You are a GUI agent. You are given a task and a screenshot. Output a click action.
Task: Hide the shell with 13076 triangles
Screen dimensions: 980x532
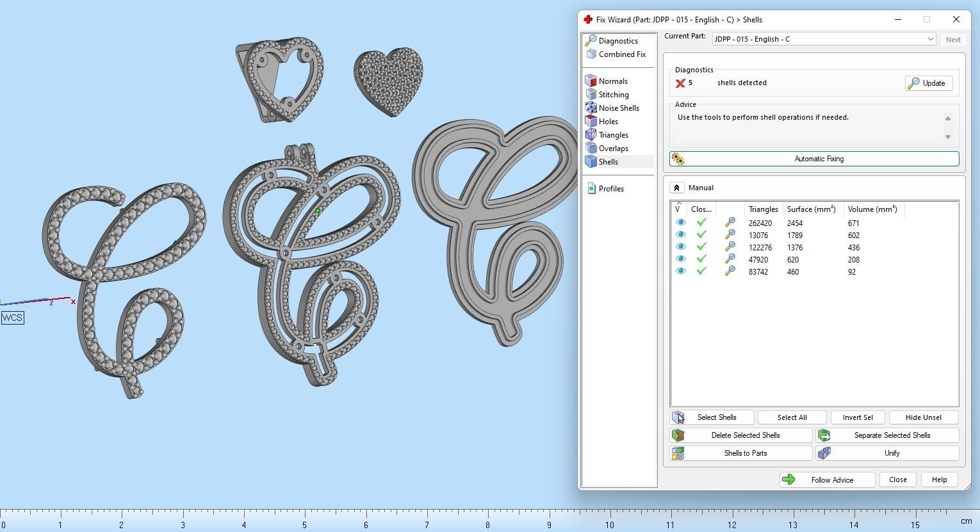coord(680,235)
